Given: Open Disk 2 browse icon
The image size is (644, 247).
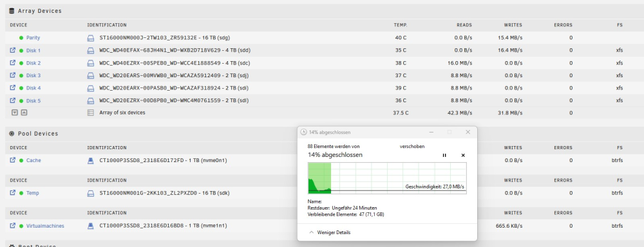Looking at the screenshot, I should pyautogui.click(x=12, y=63).
